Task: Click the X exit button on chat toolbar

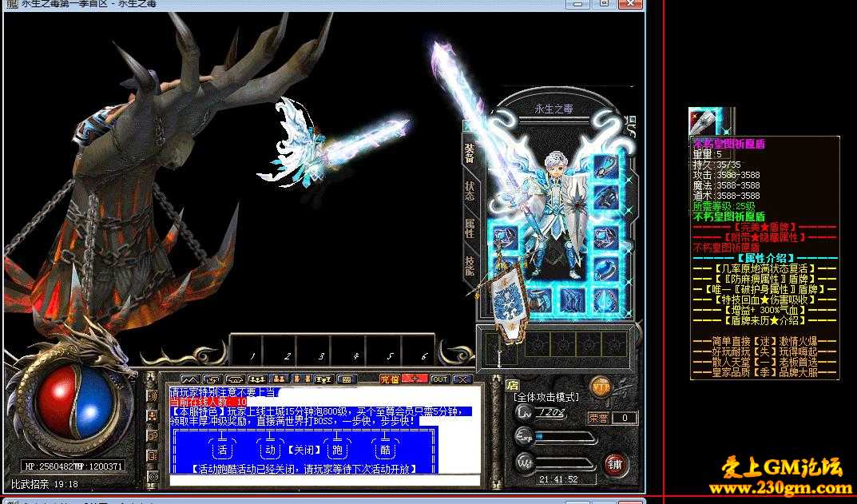Action: [x=462, y=379]
